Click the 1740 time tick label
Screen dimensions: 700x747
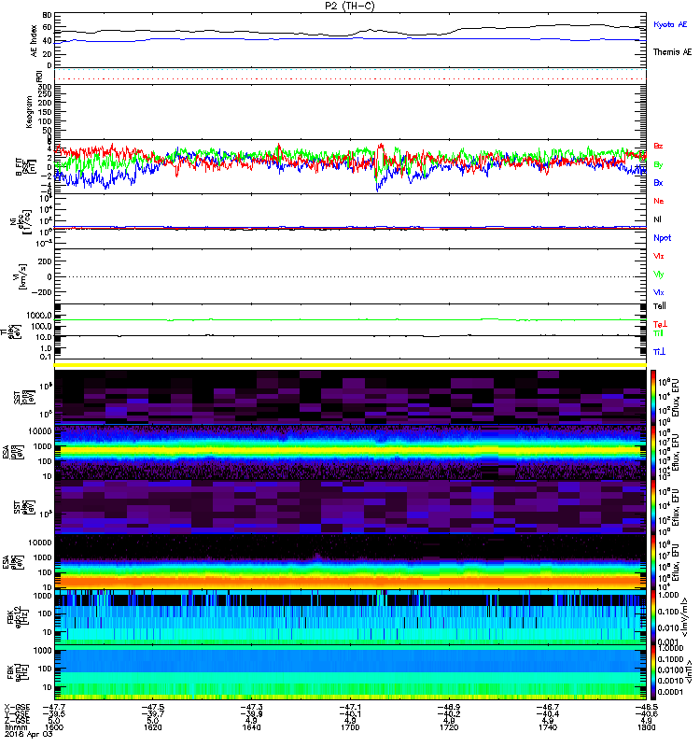(x=548, y=727)
